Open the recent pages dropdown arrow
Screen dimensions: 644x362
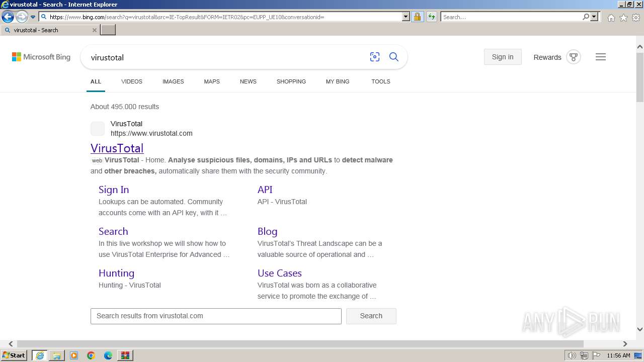pos(33,17)
